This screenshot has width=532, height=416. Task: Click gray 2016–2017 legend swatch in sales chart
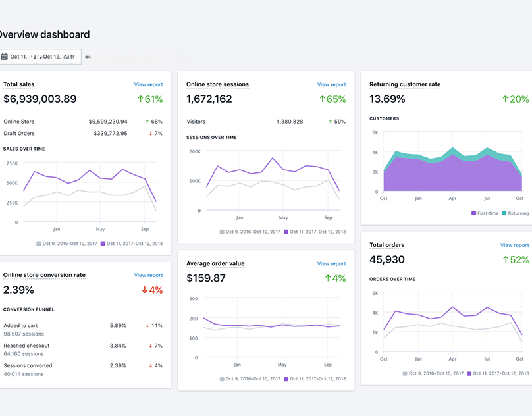[39, 244]
